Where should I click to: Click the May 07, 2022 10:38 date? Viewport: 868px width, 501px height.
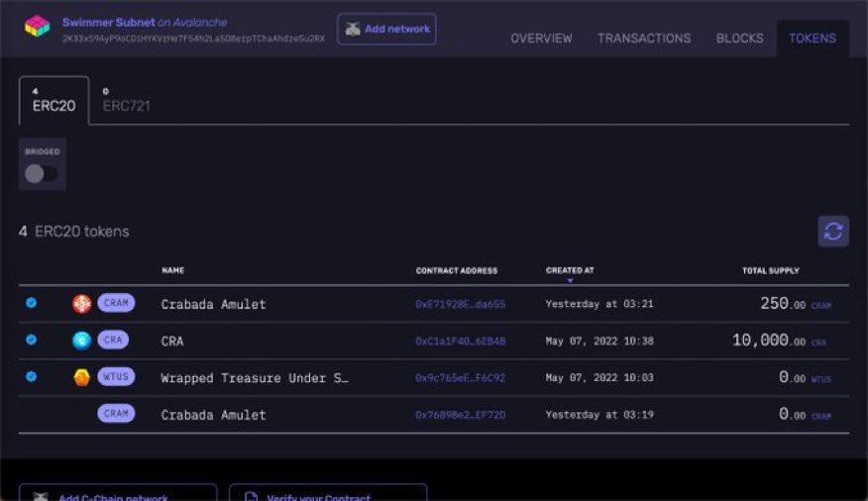[599, 342]
